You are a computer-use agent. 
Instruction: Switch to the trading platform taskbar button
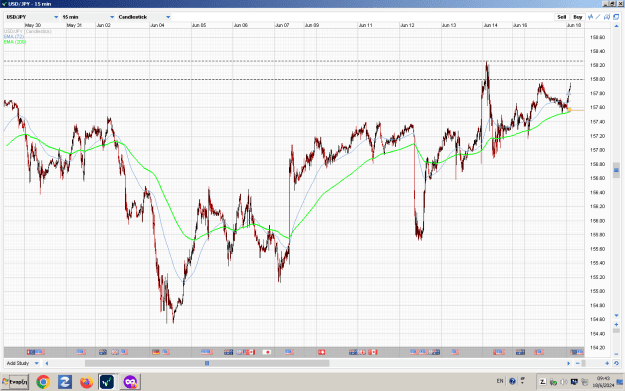click(x=107, y=382)
